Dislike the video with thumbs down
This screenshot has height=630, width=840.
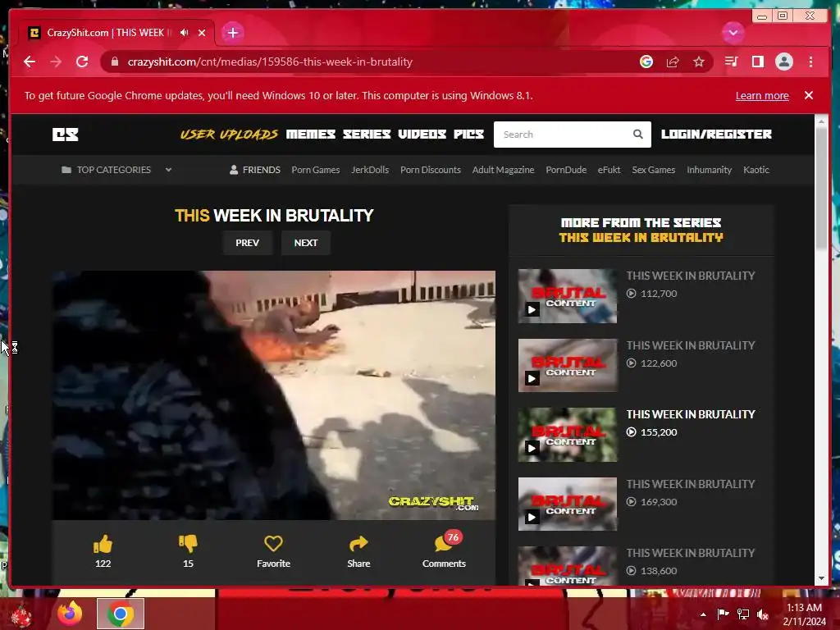[x=188, y=545]
